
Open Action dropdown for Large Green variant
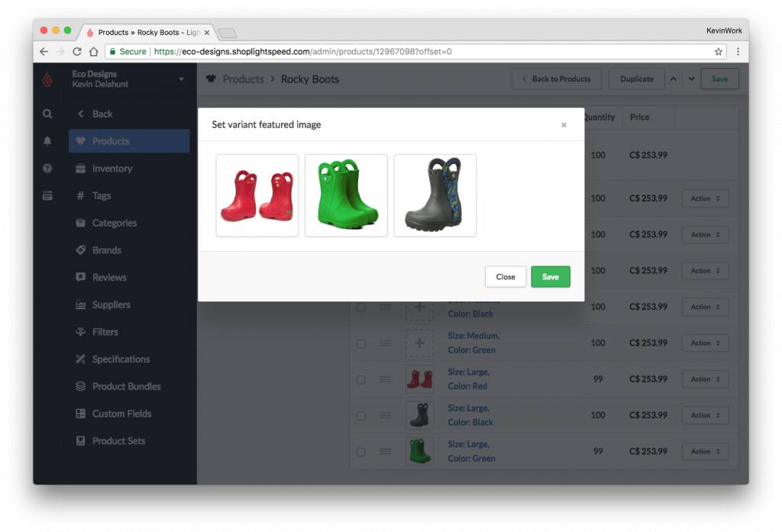pos(705,452)
